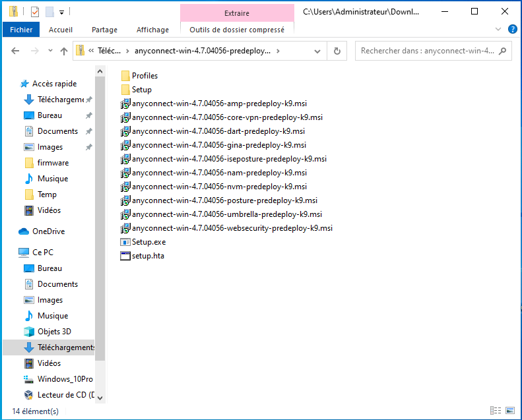Open the Profiles folder

[x=145, y=76]
